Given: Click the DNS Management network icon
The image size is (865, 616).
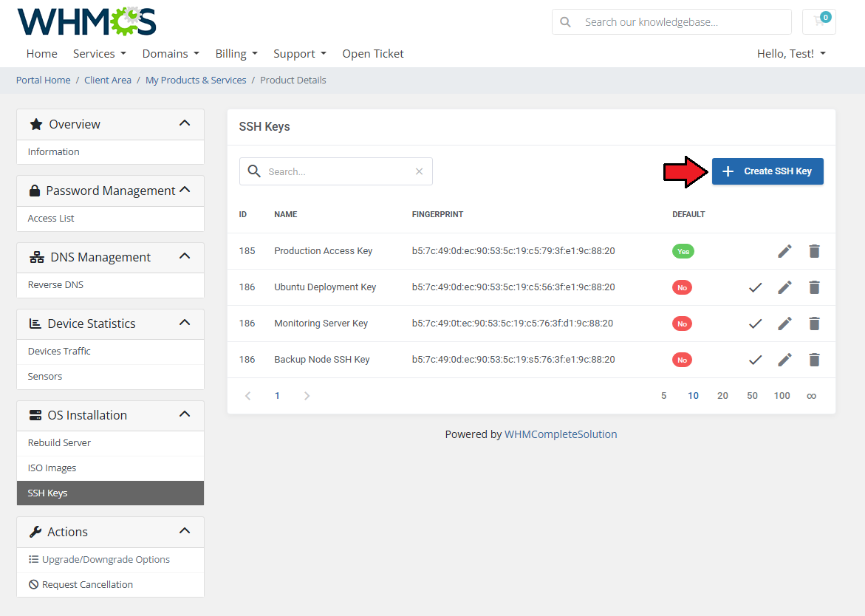Looking at the screenshot, I should (x=37, y=257).
